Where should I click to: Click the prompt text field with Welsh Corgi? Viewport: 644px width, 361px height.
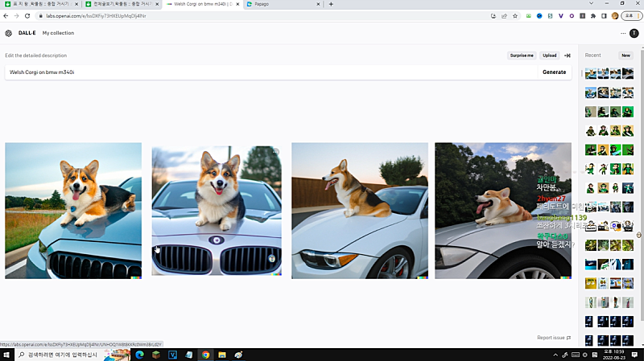(x=270, y=72)
